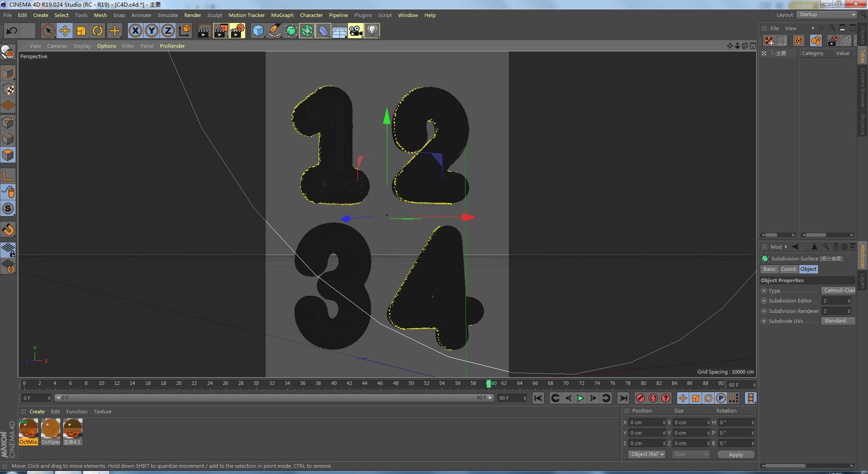This screenshot has width=868, height=474.
Task: Click the Camera object icon
Action: tap(356, 31)
